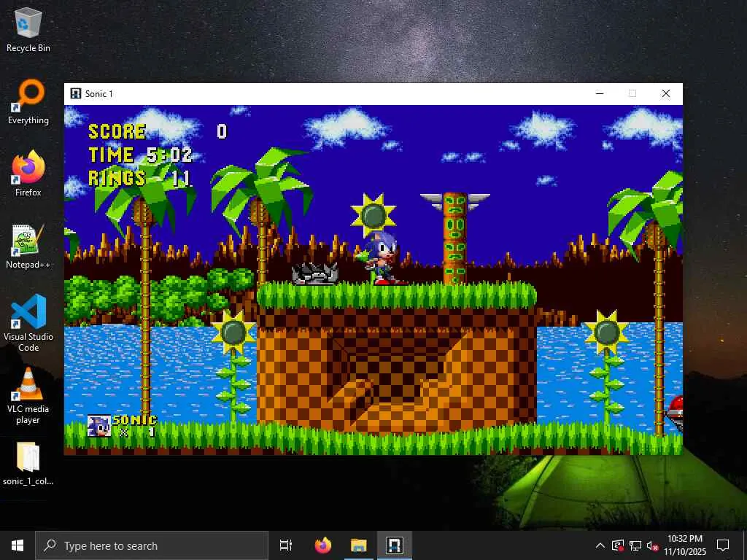Close the Sonic 1 game window
Viewport: 747px width, 560px height.
(665, 94)
